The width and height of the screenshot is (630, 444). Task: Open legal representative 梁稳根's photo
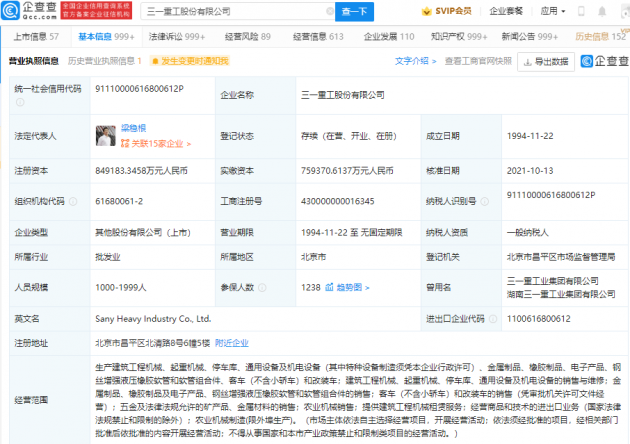(x=103, y=133)
